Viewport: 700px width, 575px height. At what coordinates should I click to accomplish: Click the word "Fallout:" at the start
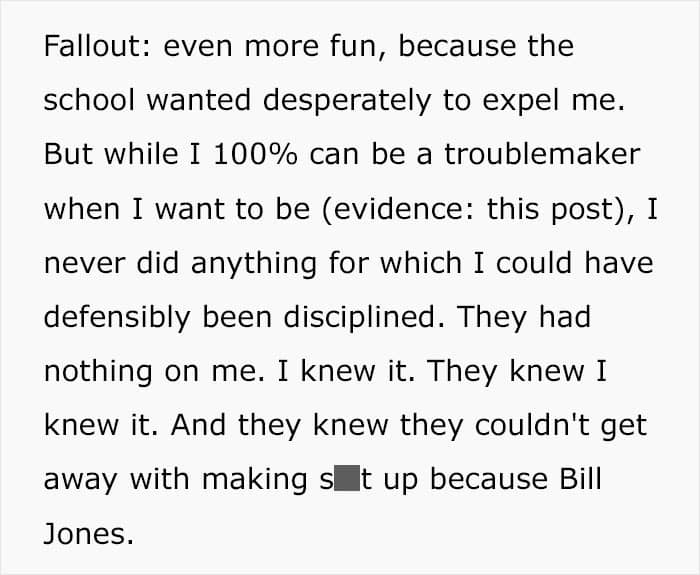[x=95, y=47]
